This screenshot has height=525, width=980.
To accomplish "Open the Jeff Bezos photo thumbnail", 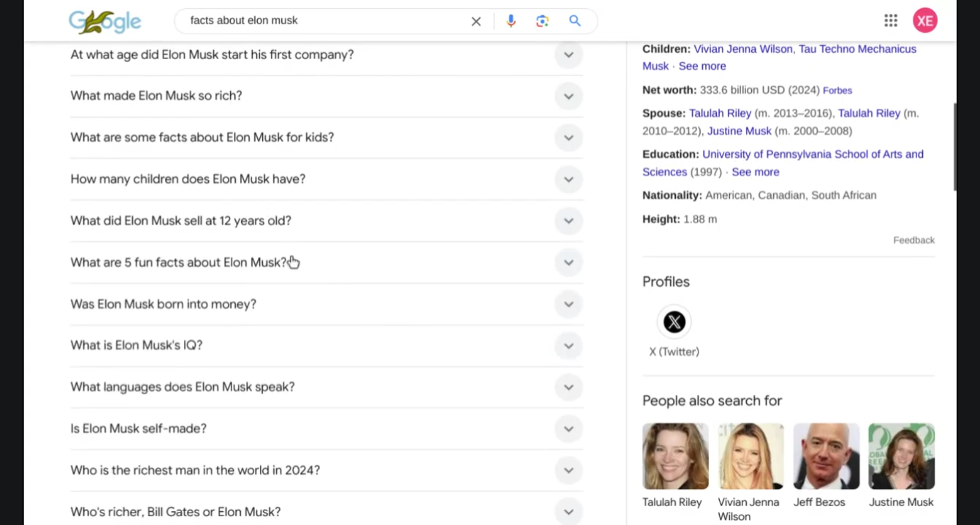I will point(826,456).
